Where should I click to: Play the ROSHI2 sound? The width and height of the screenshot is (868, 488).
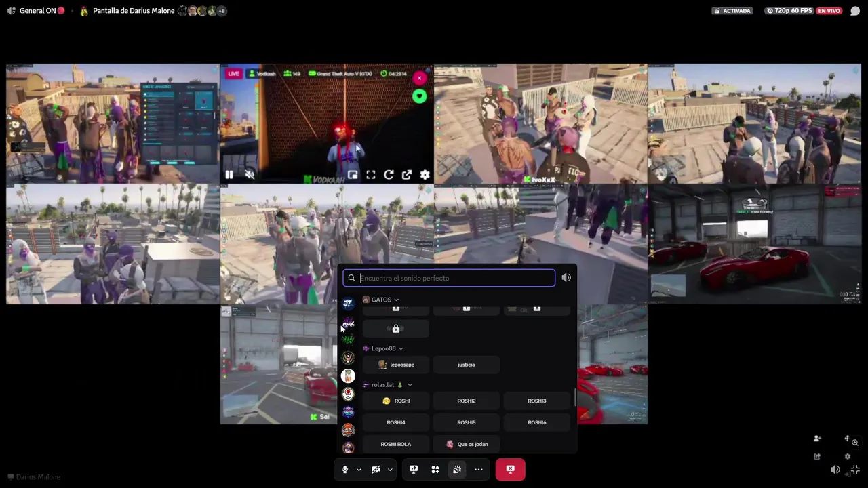coord(467,401)
